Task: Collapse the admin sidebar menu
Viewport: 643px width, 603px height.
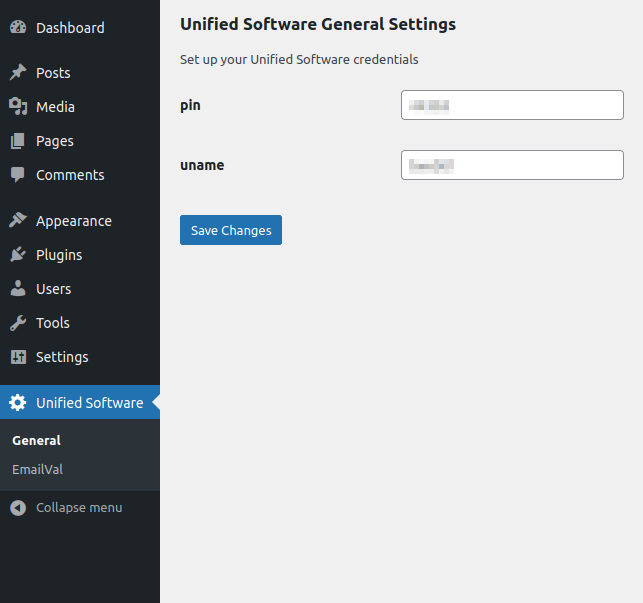Action: [x=80, y=508]
